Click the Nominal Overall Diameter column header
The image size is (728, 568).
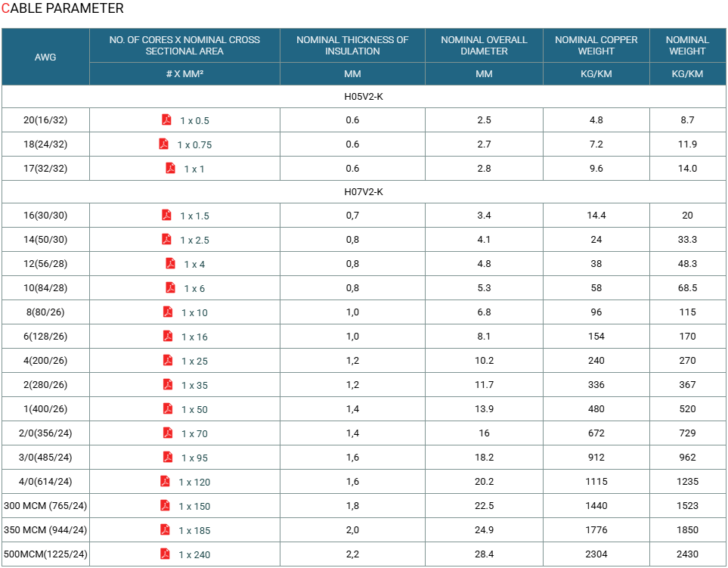[x=484, y=45]
